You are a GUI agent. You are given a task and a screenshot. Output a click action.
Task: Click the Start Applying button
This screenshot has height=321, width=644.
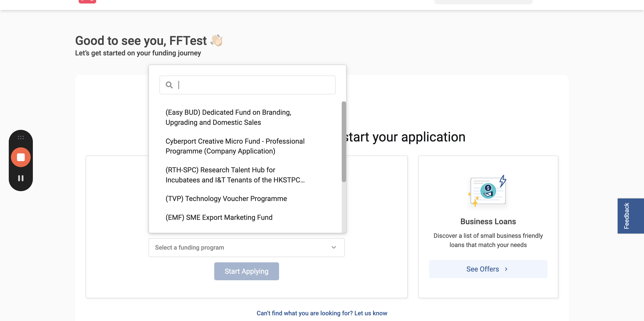click(246, 271)
